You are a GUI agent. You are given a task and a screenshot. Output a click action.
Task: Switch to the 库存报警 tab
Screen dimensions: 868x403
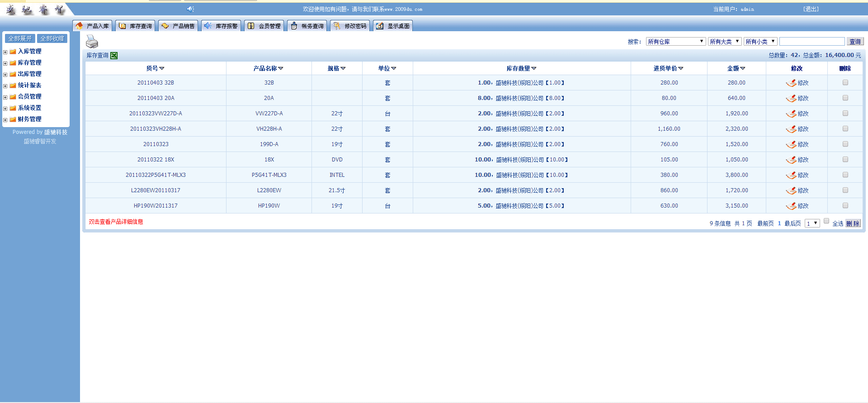point(222,26)
